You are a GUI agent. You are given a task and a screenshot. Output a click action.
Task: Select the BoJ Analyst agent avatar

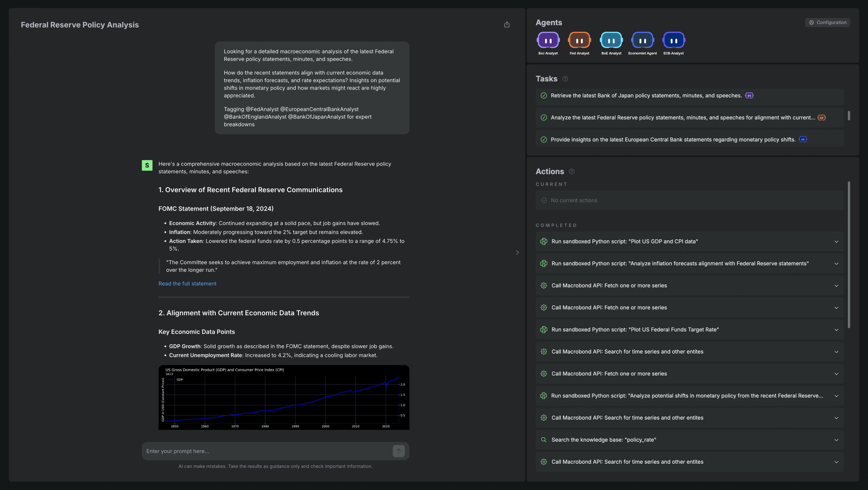(x=548, y=40)
